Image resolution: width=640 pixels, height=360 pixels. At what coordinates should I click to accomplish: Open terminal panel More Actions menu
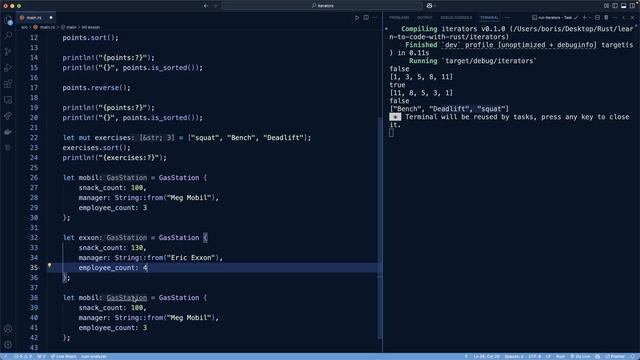[615, 18]
